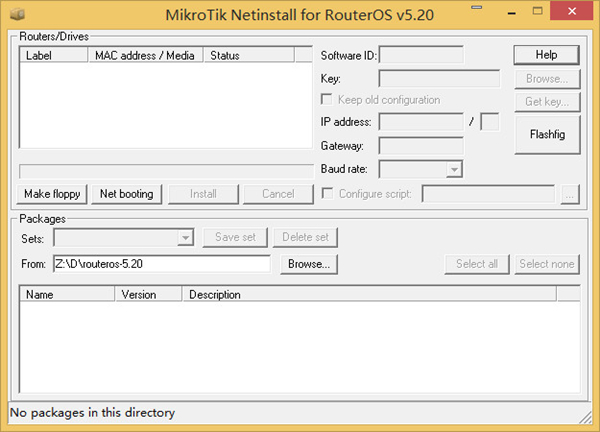Click MAC address / Media column header

point(145,55)
